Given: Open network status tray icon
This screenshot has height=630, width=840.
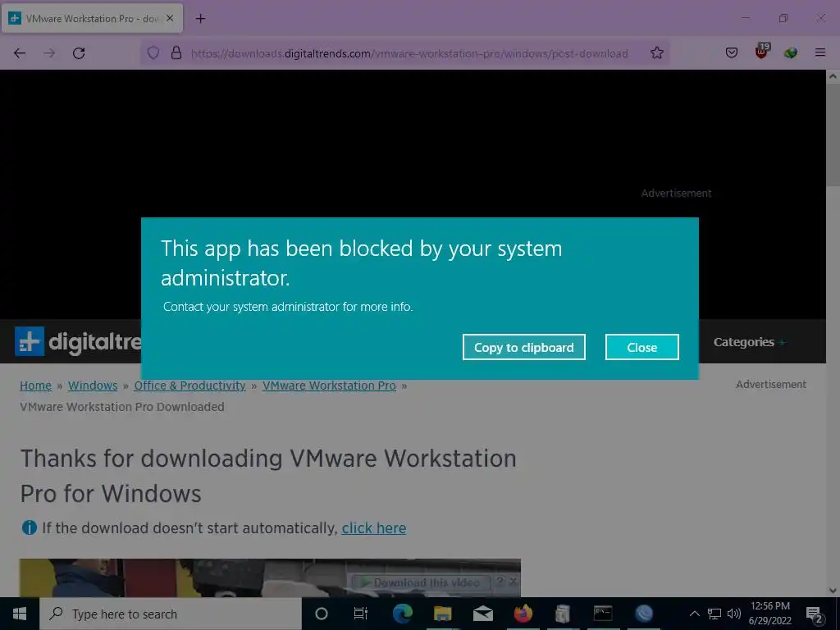Looking at the screenshot, I should (x=714, y=614).
